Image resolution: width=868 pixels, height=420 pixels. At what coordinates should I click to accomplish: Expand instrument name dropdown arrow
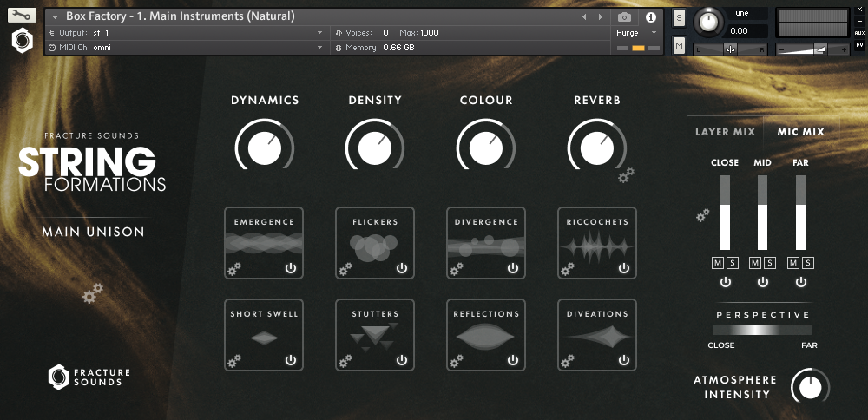pyautogui.click(x=55, y=17)
